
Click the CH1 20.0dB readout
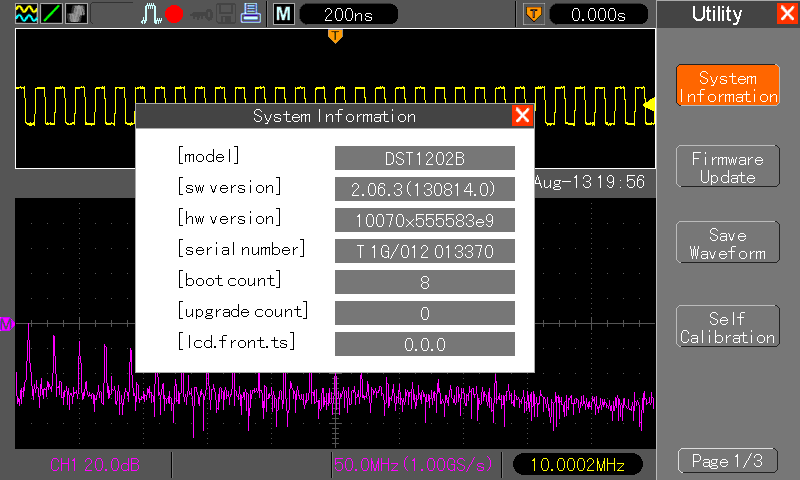95,465
